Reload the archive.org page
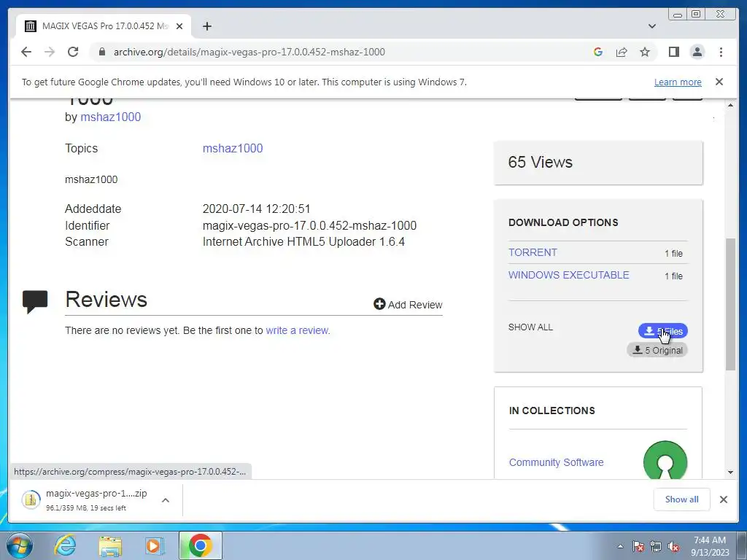747x560 pixels. 73,52
